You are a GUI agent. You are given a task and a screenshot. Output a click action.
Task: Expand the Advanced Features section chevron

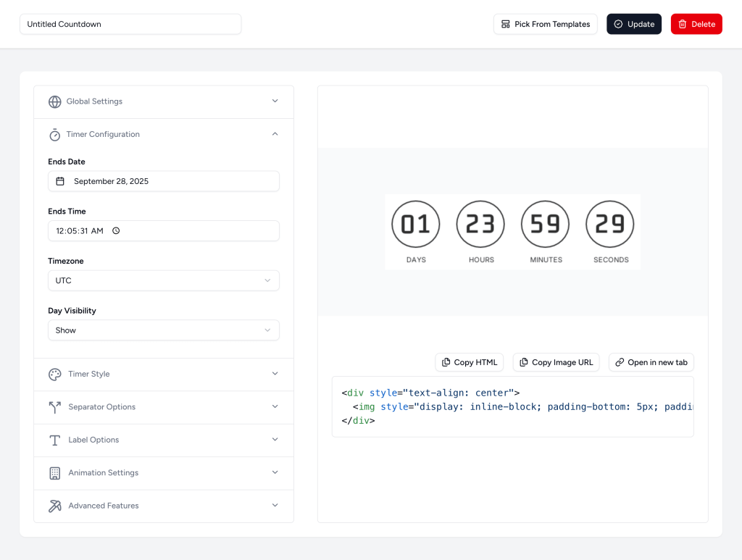pos(275,506)
